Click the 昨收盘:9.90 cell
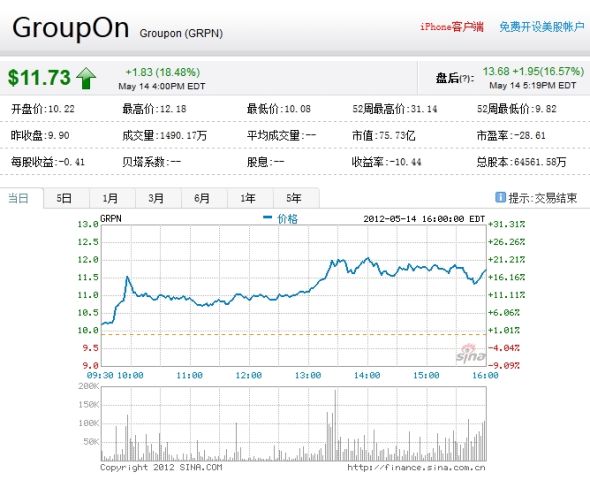 coord(40,135)
